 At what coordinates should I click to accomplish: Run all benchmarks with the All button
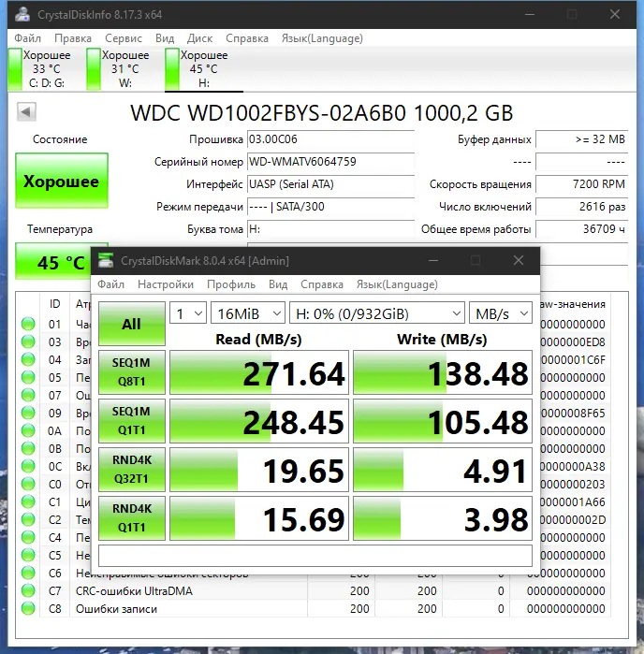(132, 324)
